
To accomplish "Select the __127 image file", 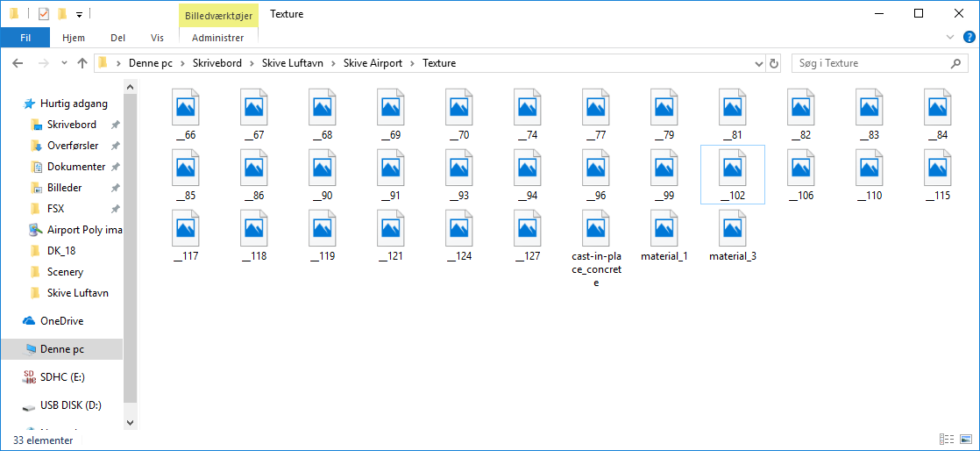I will (528, 236).
